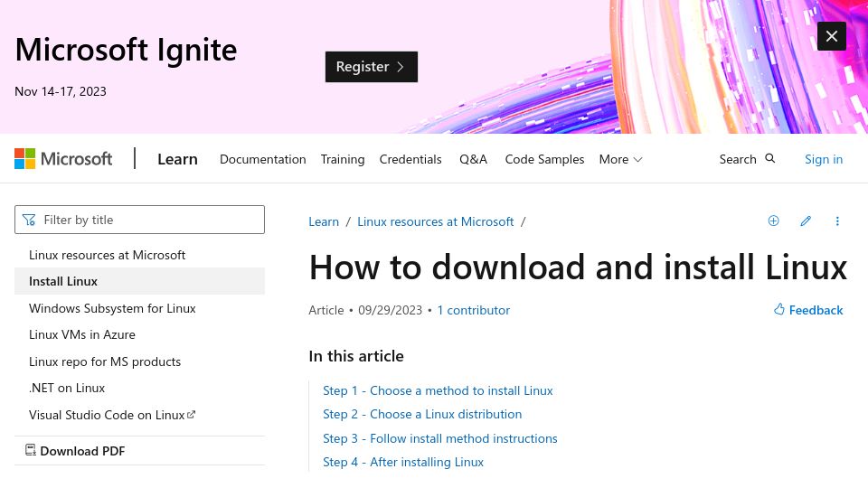
Task: Select Install Linux in sidebar
Action: pos(139,281)
